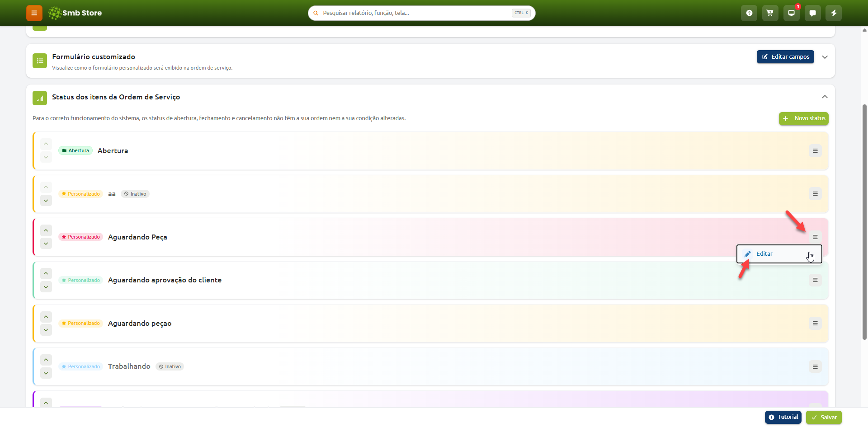Open the shopping cart icon
The image size is (868, 427).
[770, 13]
